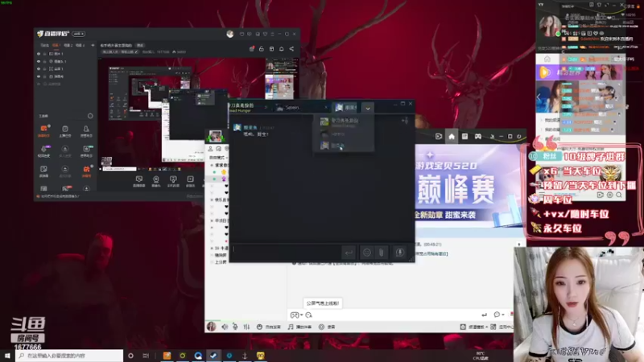Collapse the first YY channel group
The width and height of the screenshot is (644, 362).
click(x=212, y=165)
